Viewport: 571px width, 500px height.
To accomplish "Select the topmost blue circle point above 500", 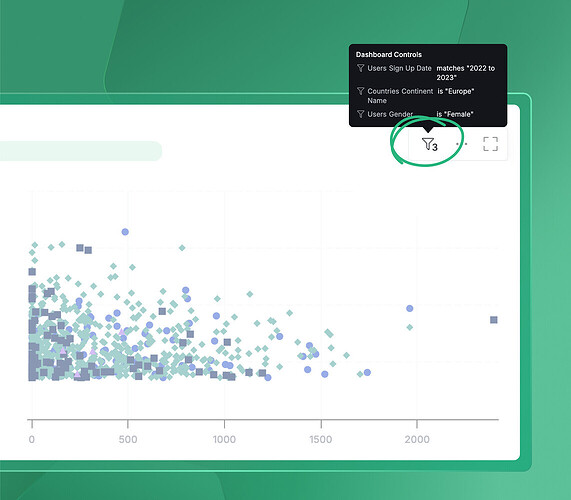I will point(125,232).
